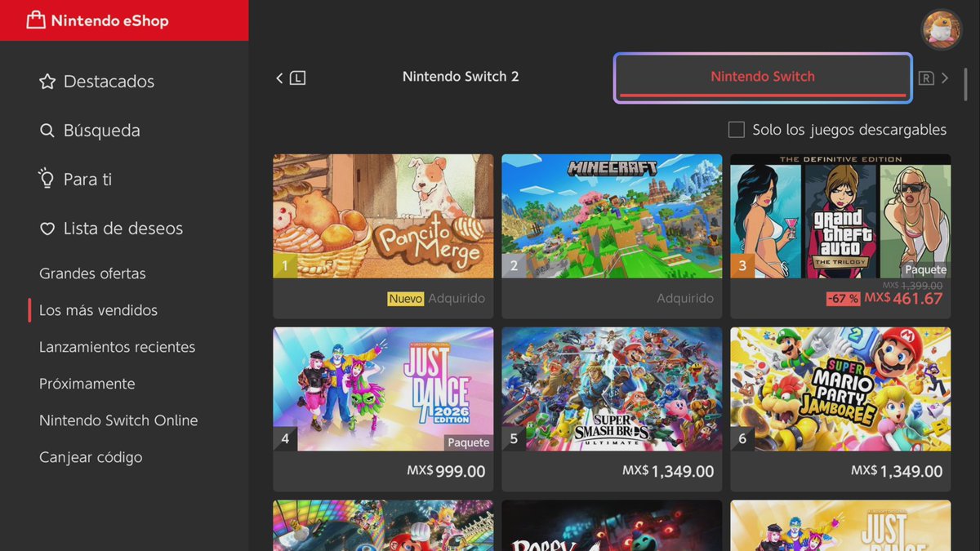Click the Nintendo eShop title text
Image resolution: width=980 pixels, height=551 pixels.
pyautogui.click(x=109, y=21)
